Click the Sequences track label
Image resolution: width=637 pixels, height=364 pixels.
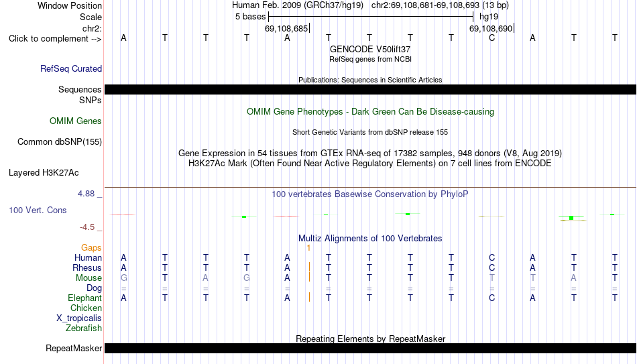tap(80, 89)
